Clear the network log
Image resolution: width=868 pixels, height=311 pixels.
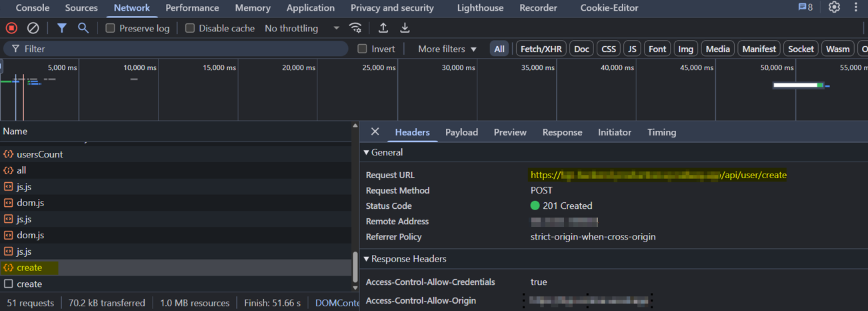[33, 28]
